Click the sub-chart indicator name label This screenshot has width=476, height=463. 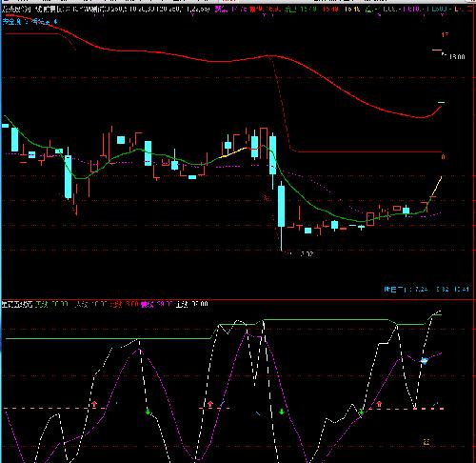pos(17,305)
